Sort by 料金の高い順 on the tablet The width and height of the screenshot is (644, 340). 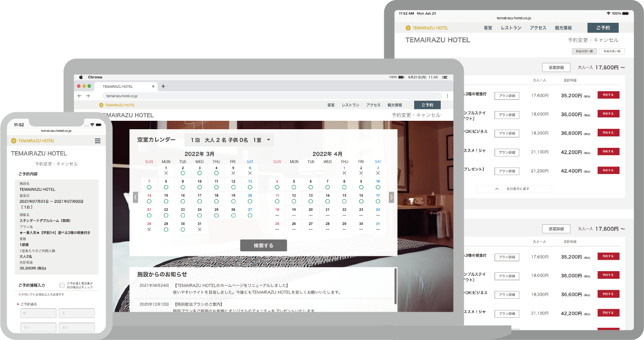point(612,51)
